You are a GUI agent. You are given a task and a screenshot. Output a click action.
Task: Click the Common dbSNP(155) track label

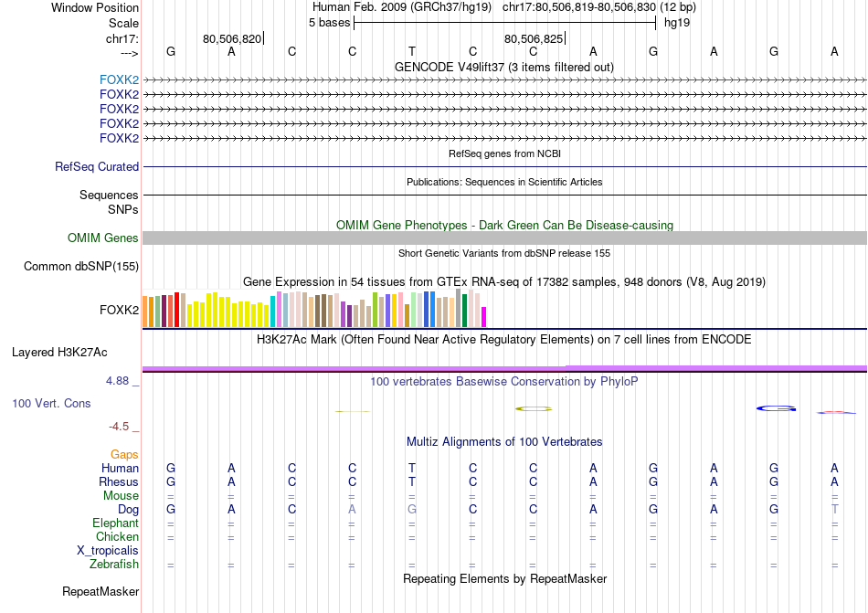(x=81, y=266)
